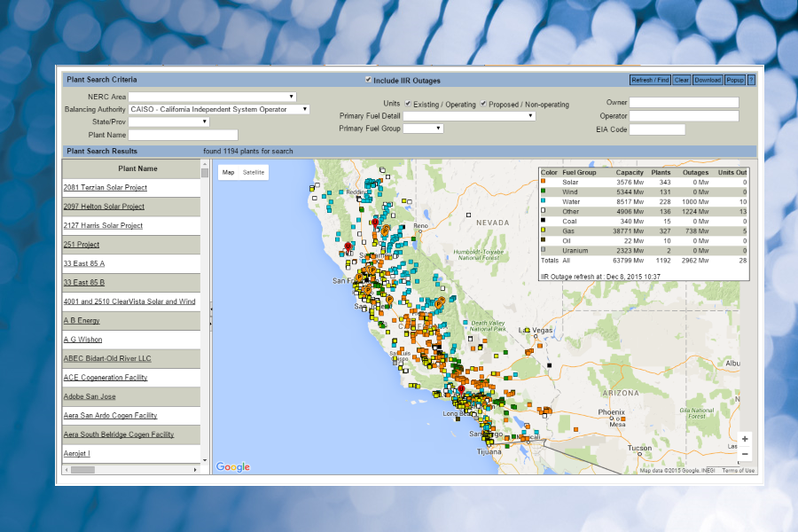This screenshot has height=532, width=798.
Task: Click the plant list scroll up arrow
Action: (x=205, y=164)
